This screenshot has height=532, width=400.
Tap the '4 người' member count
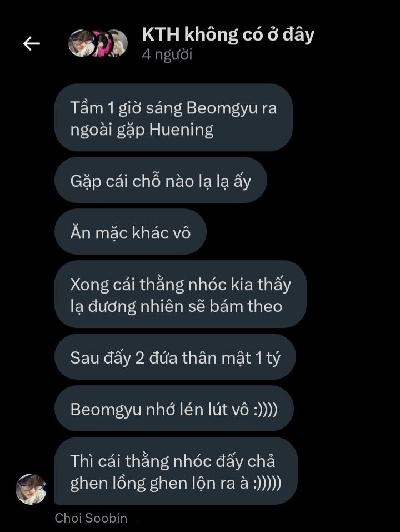click(x=167, y=54)
